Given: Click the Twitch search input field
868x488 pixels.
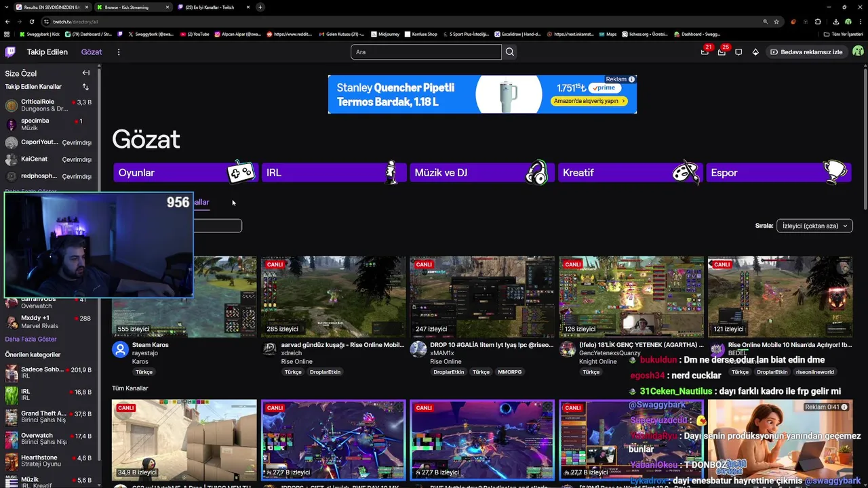Looking at the screenshot, I should (x=426, y=52).
